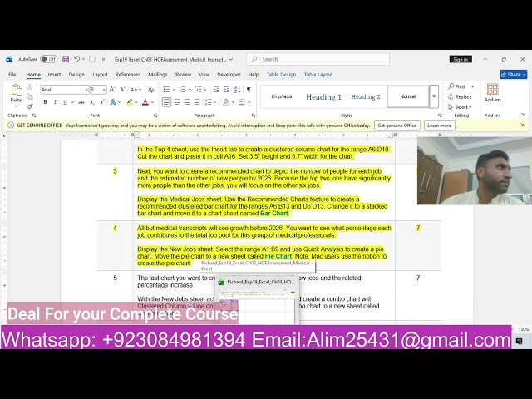This screenshot has height=399, width=532.
Task: Open the Select dropdown in Editing
Action: click(460, 107)
